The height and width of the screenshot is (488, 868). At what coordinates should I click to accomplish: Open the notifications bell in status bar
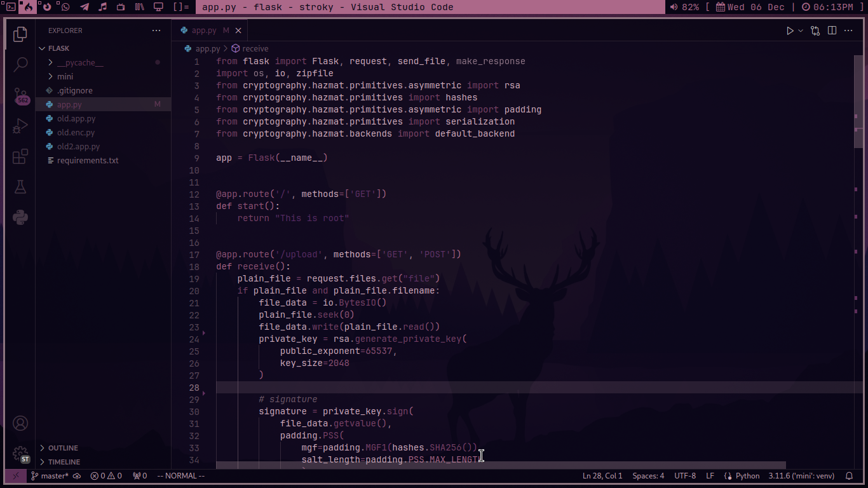pos(849,476)
